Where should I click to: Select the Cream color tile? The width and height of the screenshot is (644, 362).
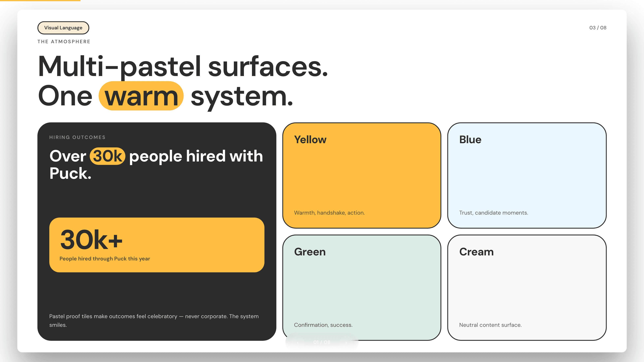pyautogui.click(x=527, y=288)
